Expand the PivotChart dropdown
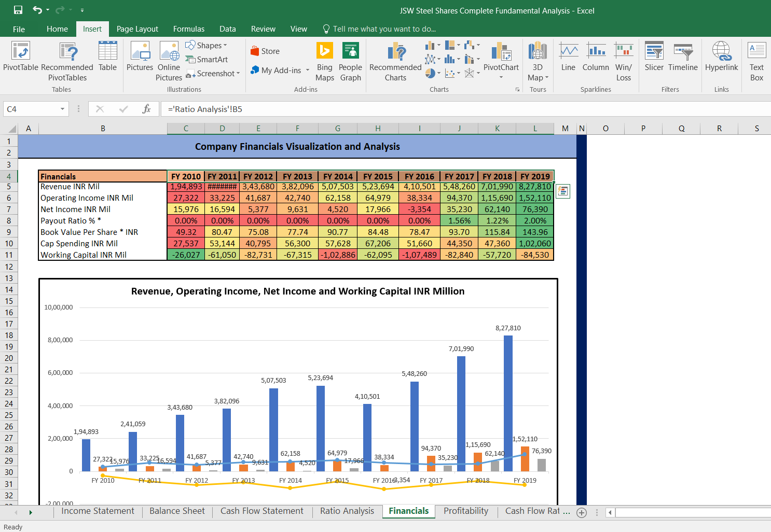The width and height of the screenshot is (771, 532). (501, 77)
